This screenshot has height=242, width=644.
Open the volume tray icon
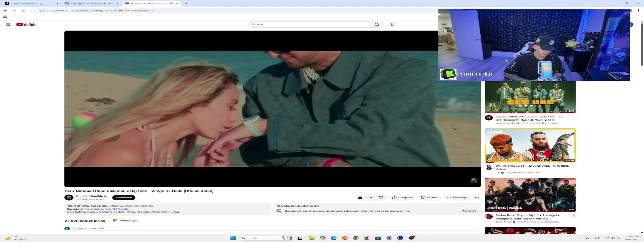tap(613, 238)
